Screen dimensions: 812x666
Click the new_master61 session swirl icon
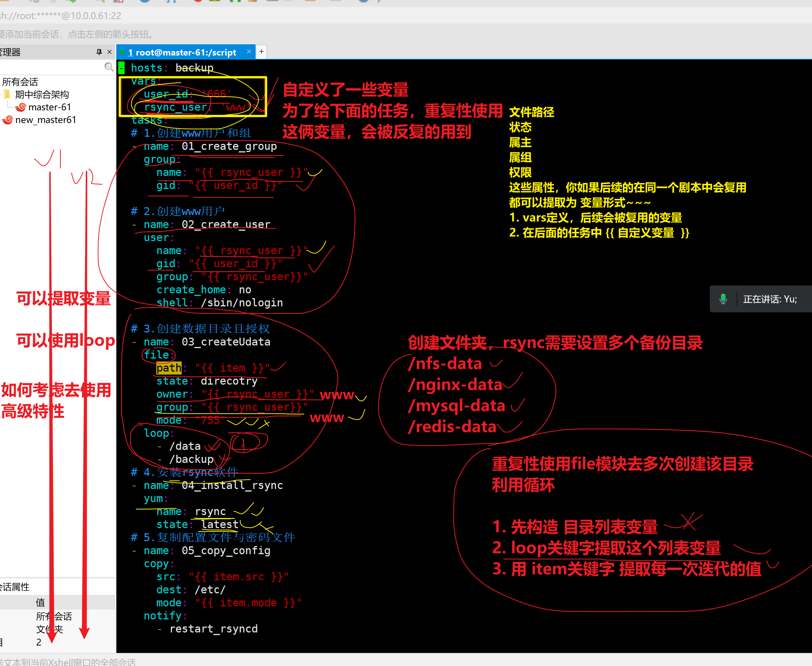coord(8,120)
